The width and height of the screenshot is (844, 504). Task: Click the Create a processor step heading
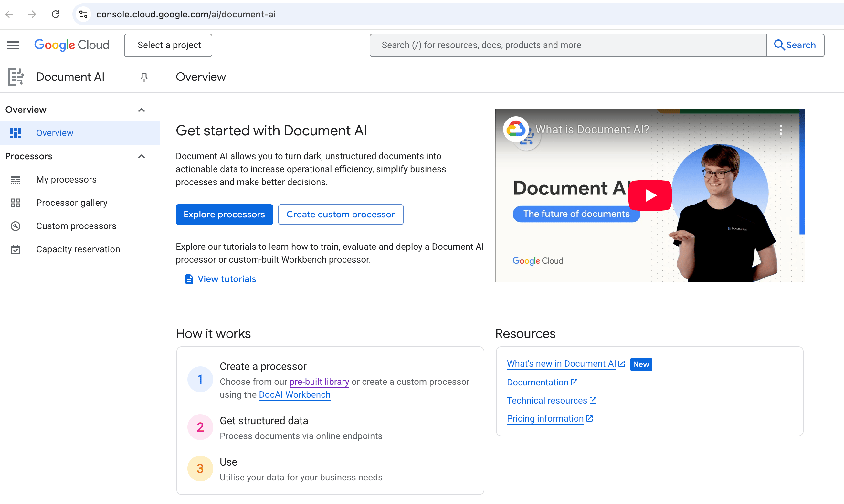pos(263,366)
